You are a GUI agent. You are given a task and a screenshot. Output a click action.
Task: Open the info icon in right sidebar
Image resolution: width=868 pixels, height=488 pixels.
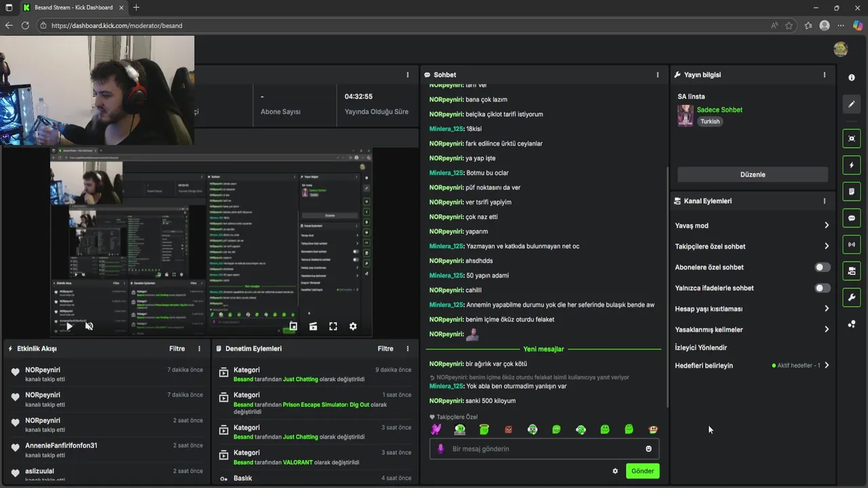click(852, 78)
